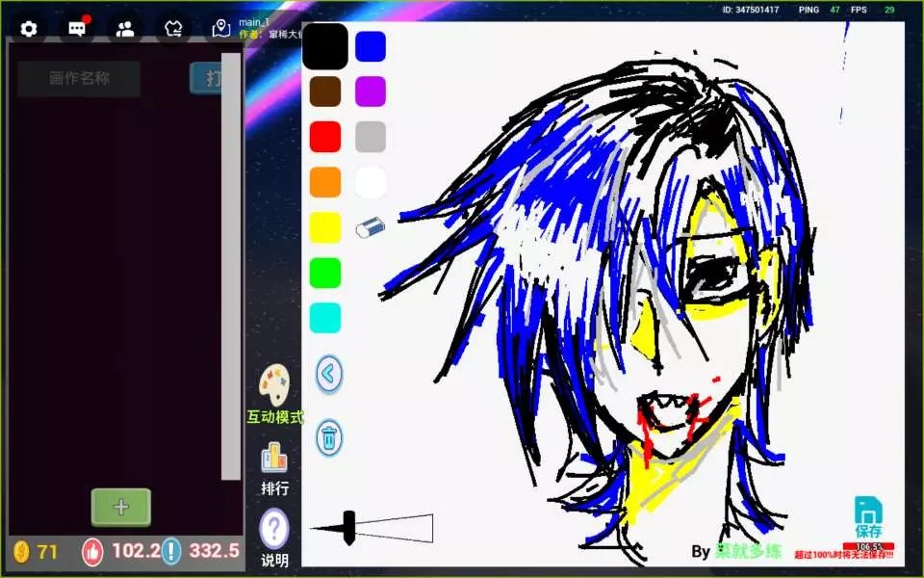This screenshot has width=924, height=578.
Task: Click the undo back arrow button
Action: [329, 374]
